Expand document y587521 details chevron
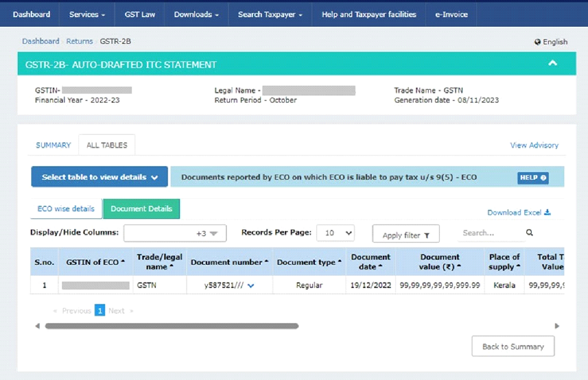The height and width of the screenshot is (380, 588). tap(251, 286)
